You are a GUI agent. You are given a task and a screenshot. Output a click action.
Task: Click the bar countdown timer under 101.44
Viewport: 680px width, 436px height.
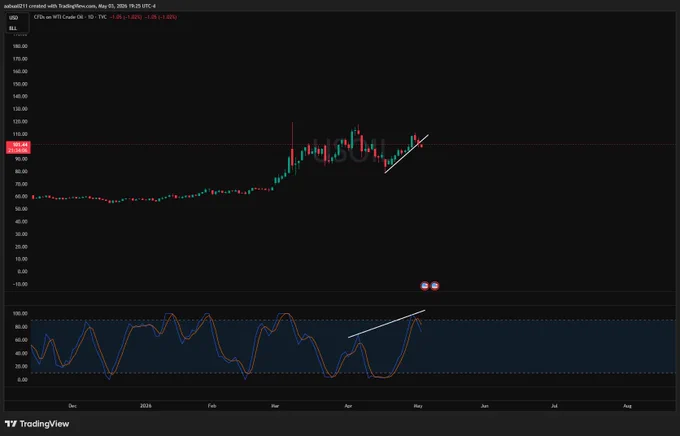[x=19, y=150]
